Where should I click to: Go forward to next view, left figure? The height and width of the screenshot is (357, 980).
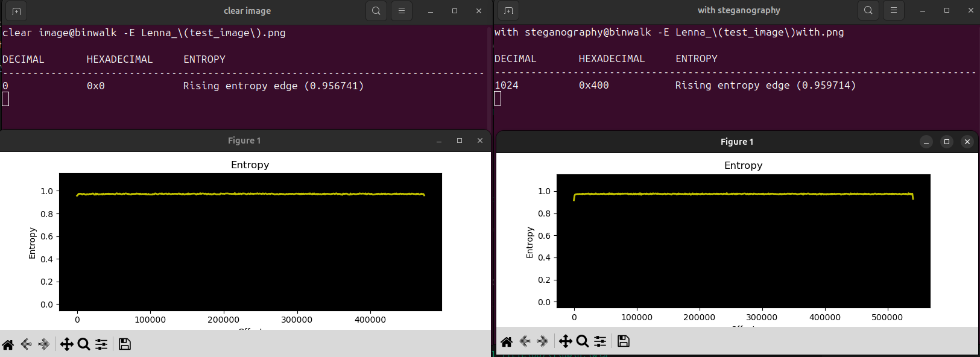[43, 344]
